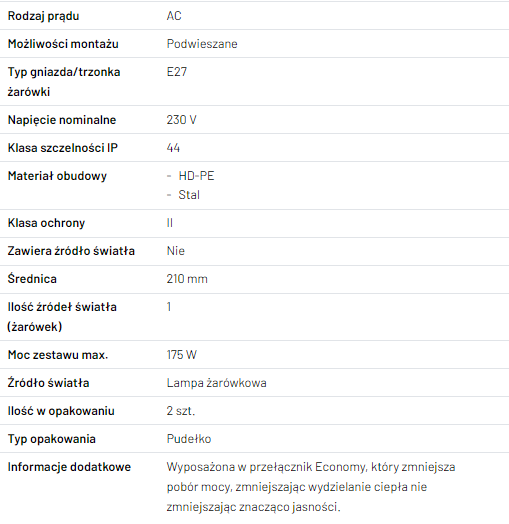Click the 'Napięcie nominalne' label
509x524 pixels.
click(62, 120)
